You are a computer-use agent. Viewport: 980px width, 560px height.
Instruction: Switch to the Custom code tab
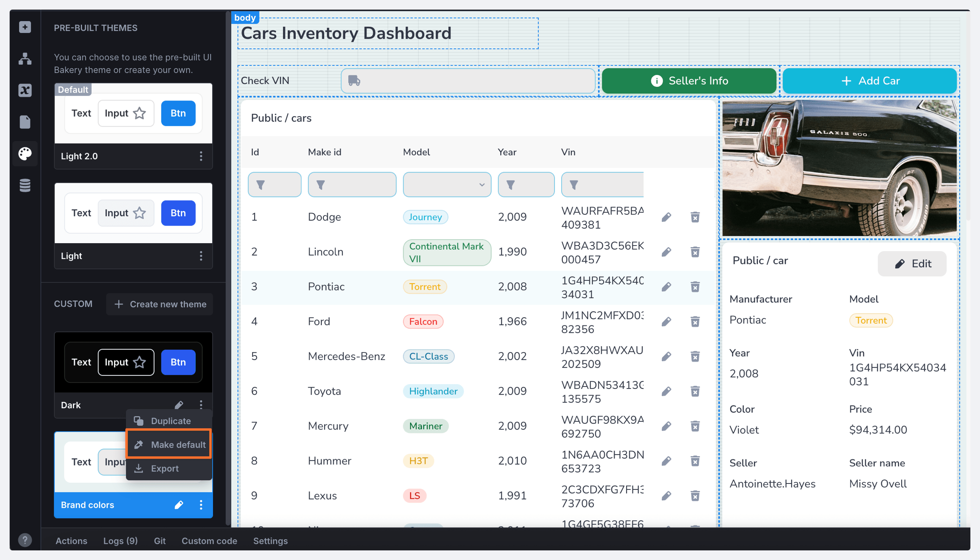pyautogui.click(x=209, y=541)
